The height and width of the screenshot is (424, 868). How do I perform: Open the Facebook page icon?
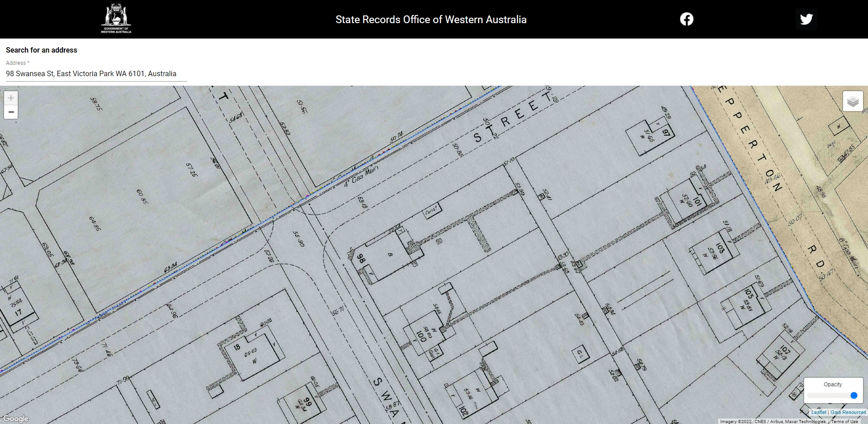tap(686, 19)
